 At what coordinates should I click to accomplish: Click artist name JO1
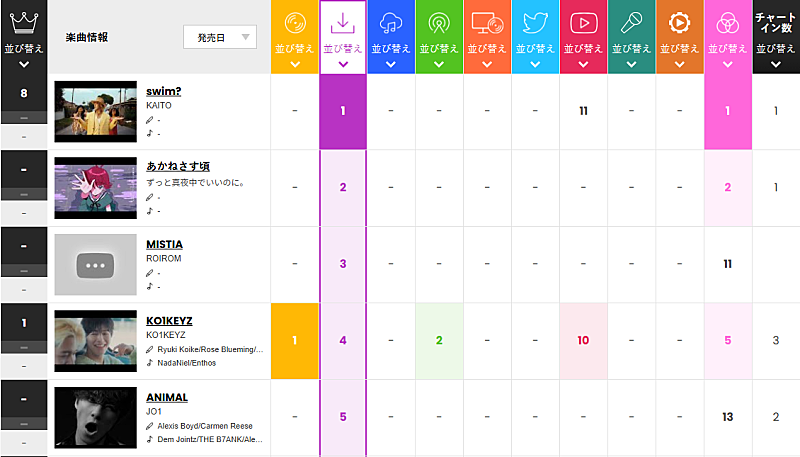coord(154,412)
